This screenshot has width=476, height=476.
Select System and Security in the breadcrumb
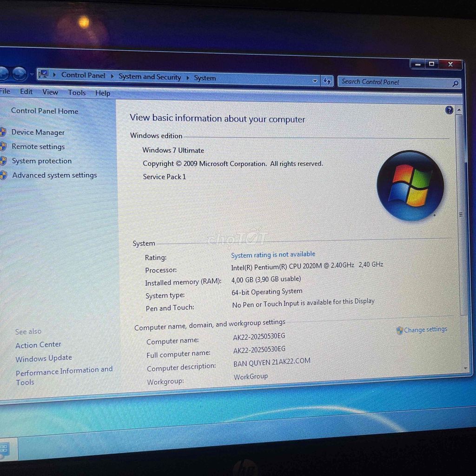tap(150, 77)
